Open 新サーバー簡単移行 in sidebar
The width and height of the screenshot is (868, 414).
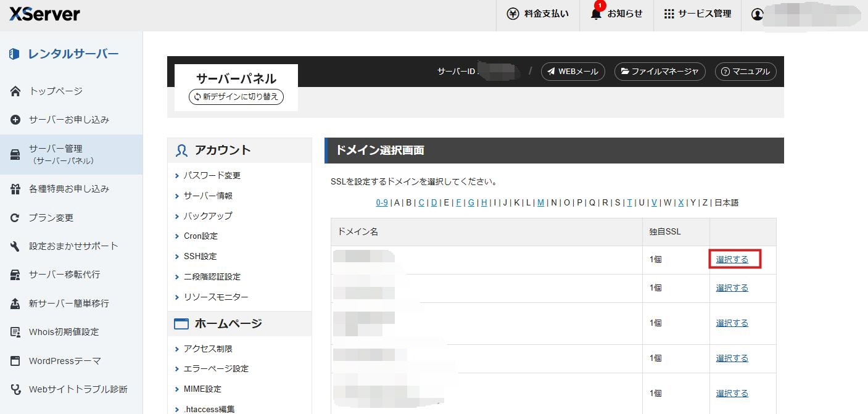coord(69,304)
